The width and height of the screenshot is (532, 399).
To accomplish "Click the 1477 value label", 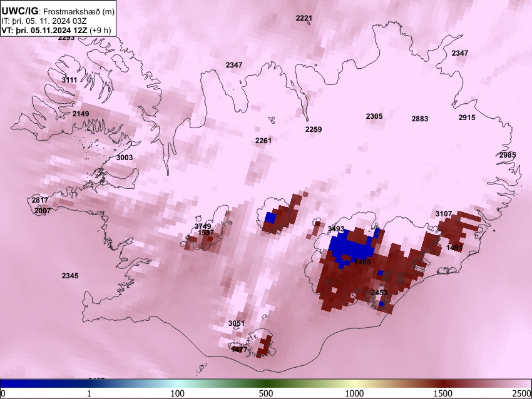I will click(240, 349).
